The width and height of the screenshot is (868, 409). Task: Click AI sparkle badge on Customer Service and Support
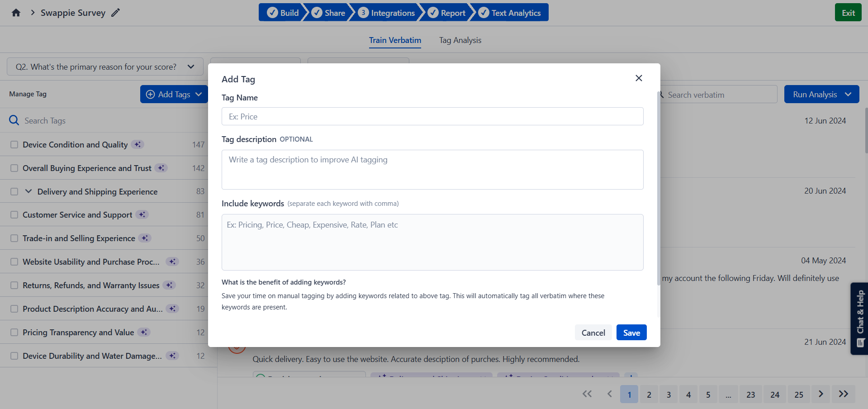point(142,214)
